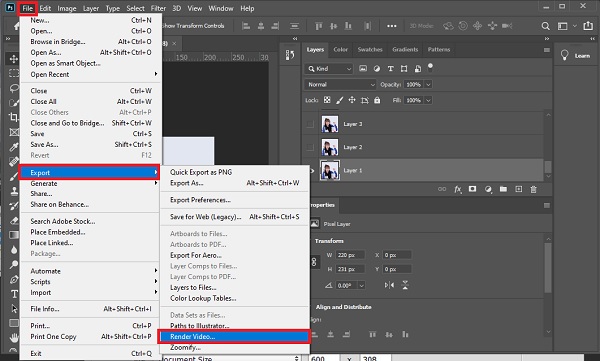Expand Open Recent submenu

[x=91, y=74]
